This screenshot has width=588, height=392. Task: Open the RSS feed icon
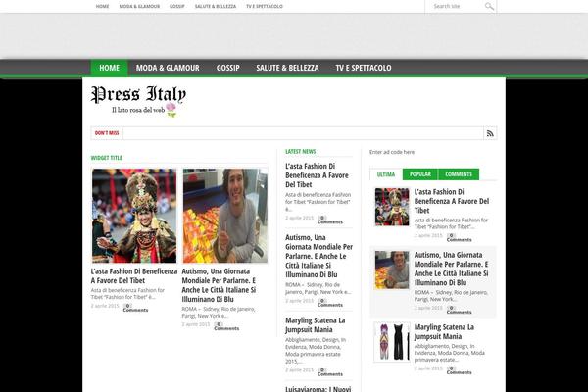click(490, 133)
